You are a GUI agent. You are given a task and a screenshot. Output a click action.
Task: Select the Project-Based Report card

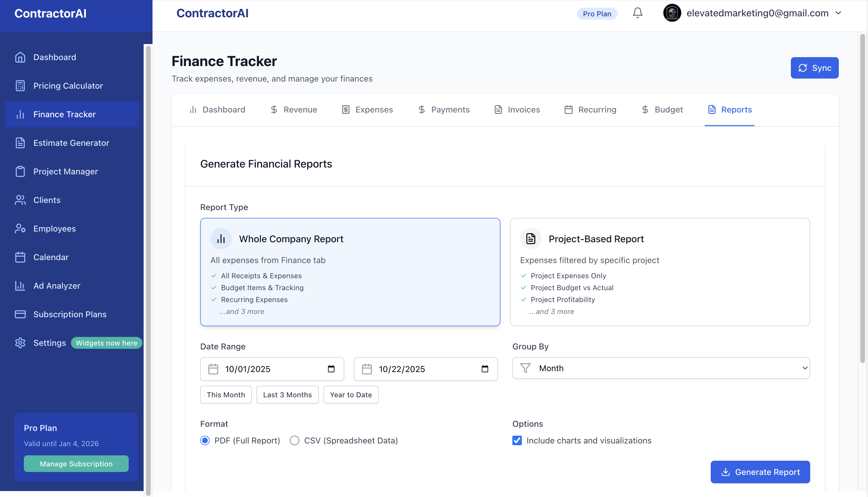click(x=659, y=272)
